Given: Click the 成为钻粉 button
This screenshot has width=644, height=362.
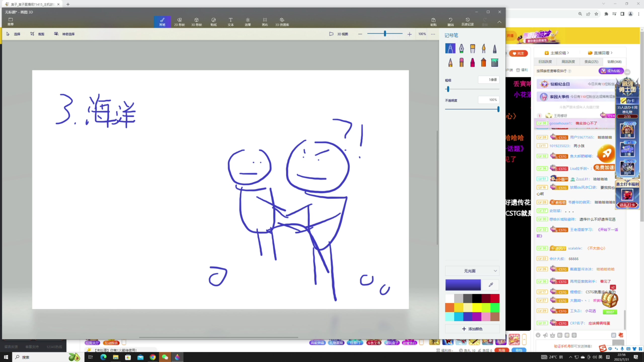Looking at the screenshot, I should pos(611,71).
